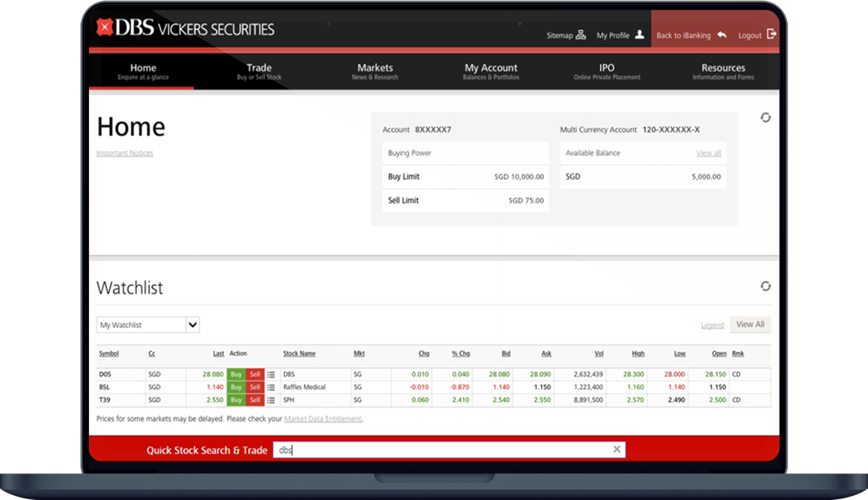Screen dimensions: 868x500
Task: Click the DBS Vickers Securities logo
Action: click(185, 28)
